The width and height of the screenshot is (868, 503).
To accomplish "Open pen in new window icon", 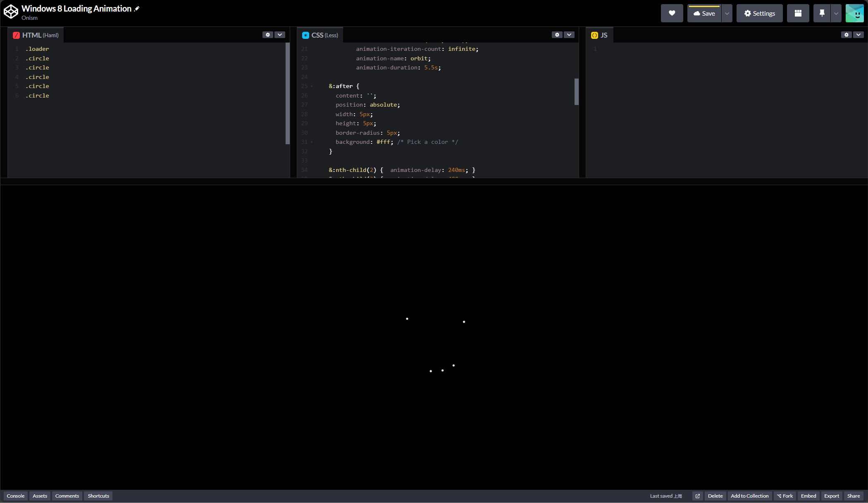I will pyautogui.click(x=697, y=496).
